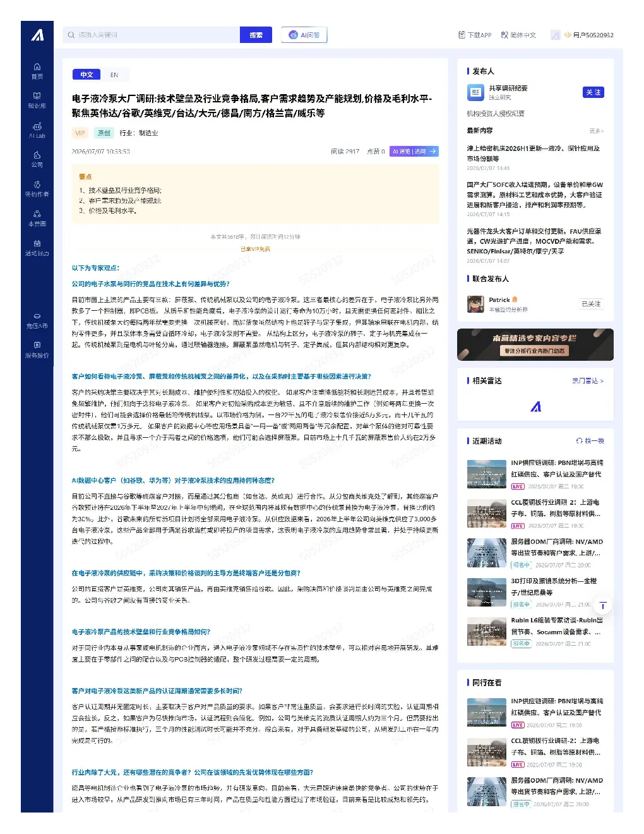Click the 已享VIP免费 notice text
The width and height of the screenshot is (644, 834).
click(255, 249)
